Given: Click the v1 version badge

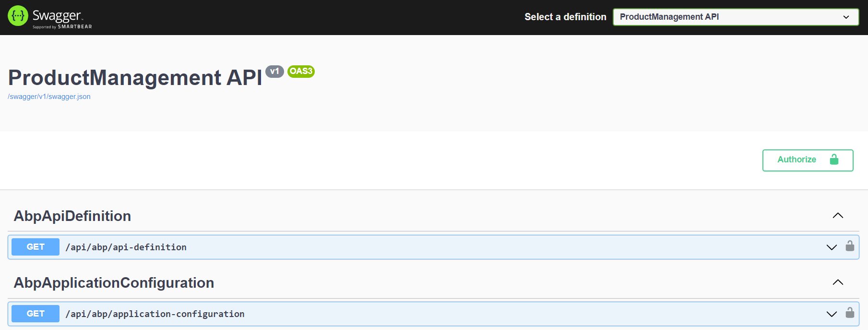Looking at the screenshot, I should coord(274,71).
